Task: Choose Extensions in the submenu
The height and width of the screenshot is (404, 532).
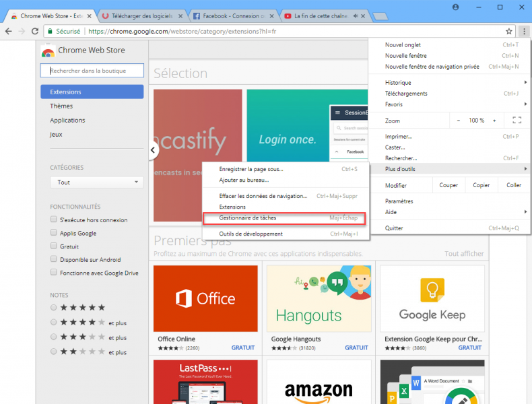Action: click(x=286, y=207)
